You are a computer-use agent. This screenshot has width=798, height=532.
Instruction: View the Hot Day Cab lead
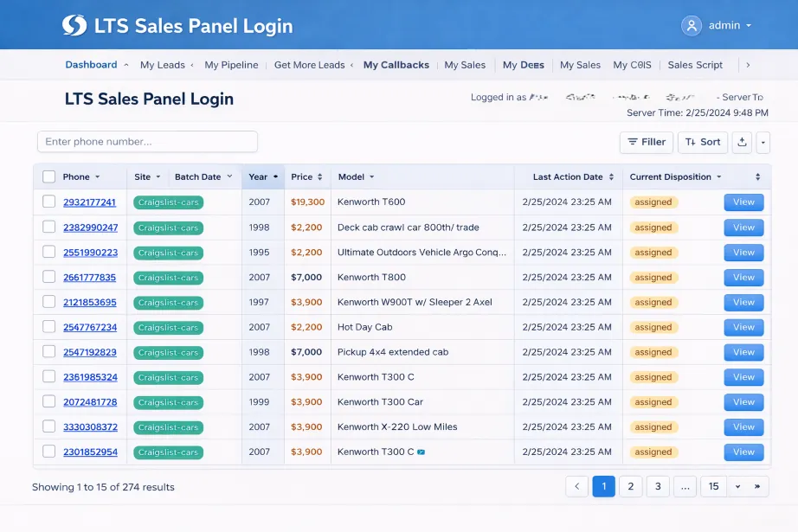(743, 328)
